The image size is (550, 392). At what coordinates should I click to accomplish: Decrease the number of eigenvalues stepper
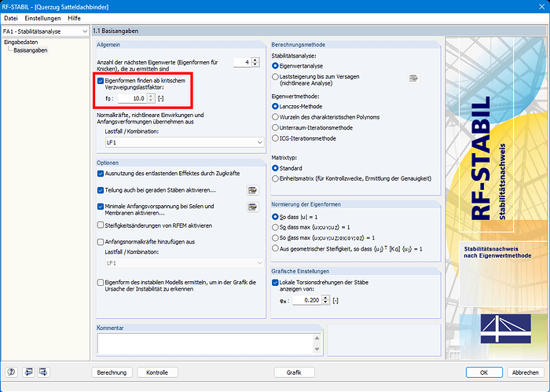(255, 64)
